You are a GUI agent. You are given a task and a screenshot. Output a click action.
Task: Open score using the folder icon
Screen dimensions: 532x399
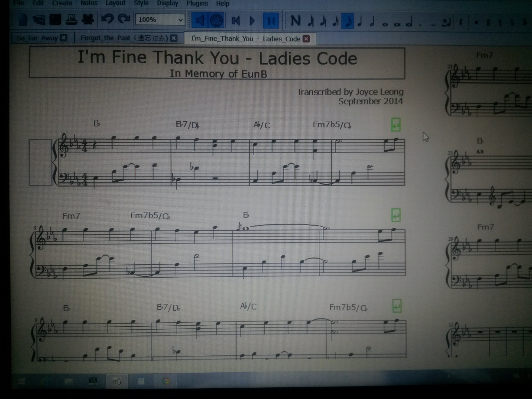point(39,20)
